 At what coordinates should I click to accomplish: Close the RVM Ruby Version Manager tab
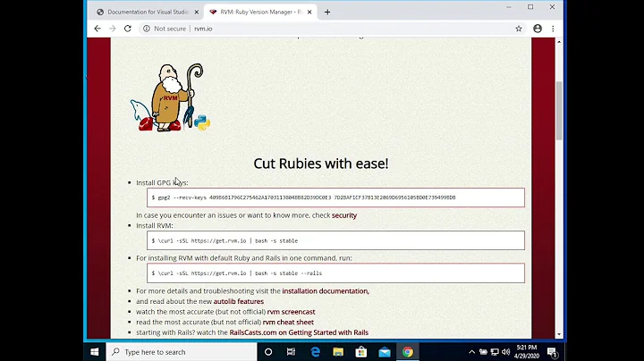tap(309, 13)
